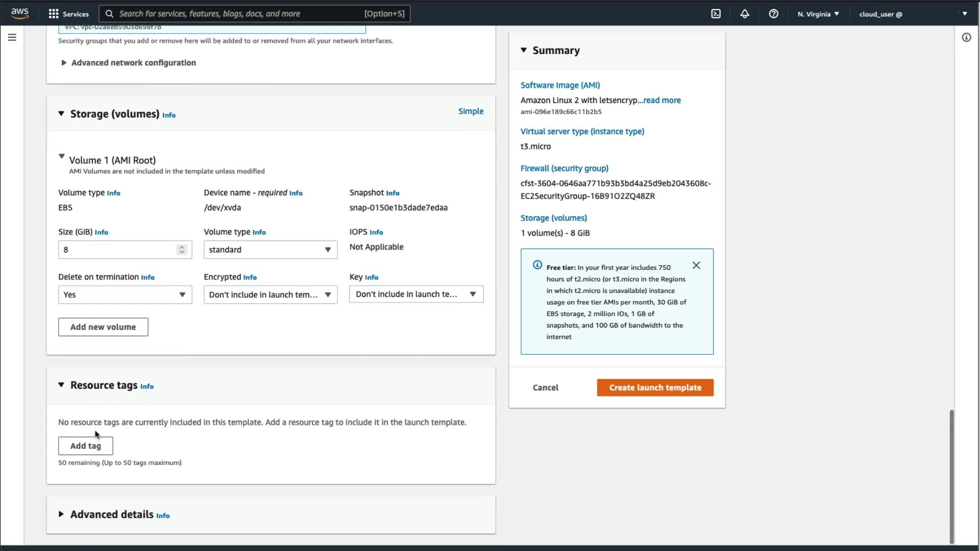This screenshot has width=980, height=551.
Task: Open the Volume type standard dropdown
Action: (270, 249)
